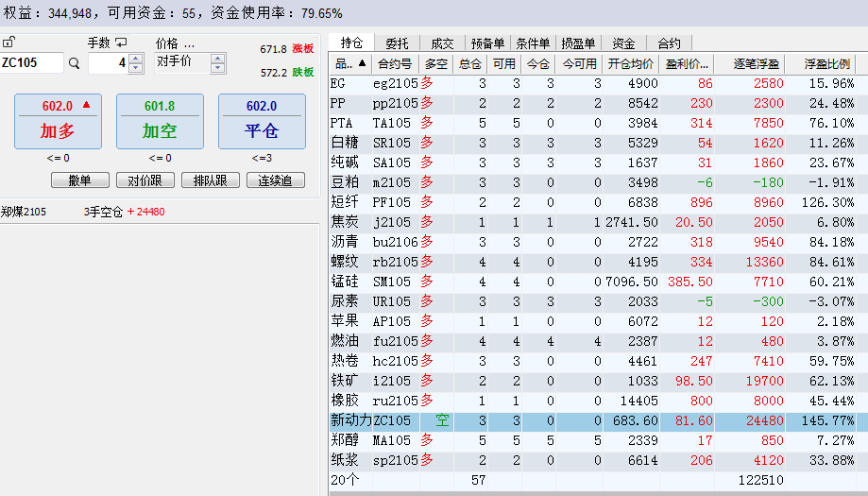Open the 损盈单 stop orders tab
The height and width of the screenshot is (496, 868).
pos(578,43)
